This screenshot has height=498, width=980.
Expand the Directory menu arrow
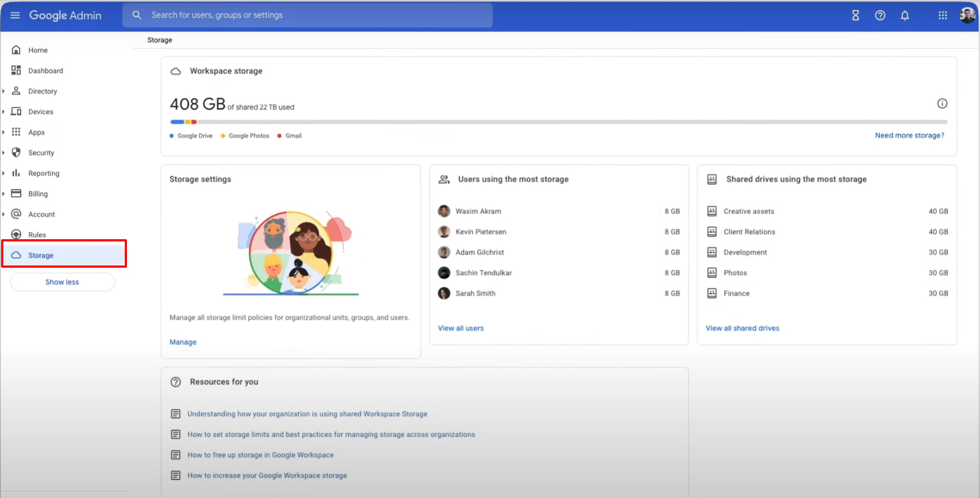coord(3,91)
